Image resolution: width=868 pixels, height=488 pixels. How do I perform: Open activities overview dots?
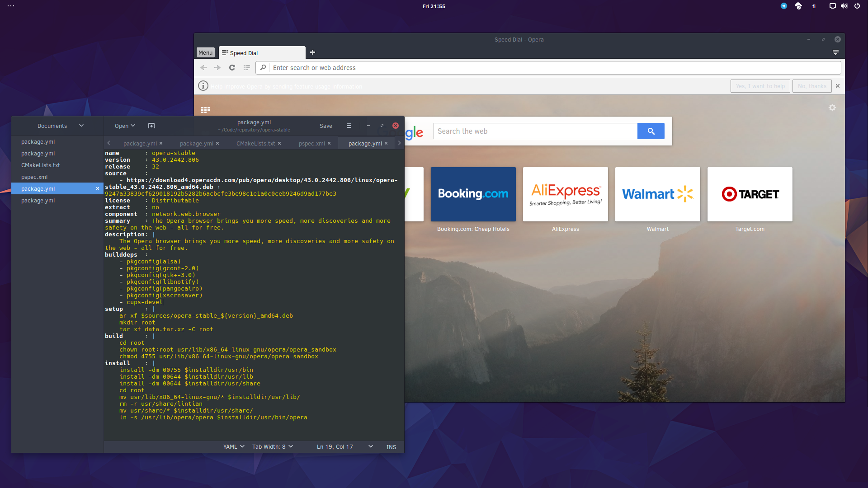click(11, 6)
